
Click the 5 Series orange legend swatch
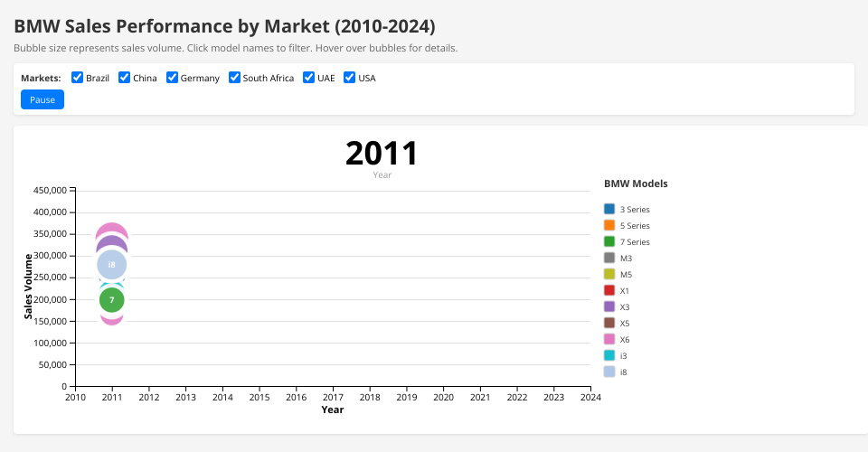tap(609, 225)
